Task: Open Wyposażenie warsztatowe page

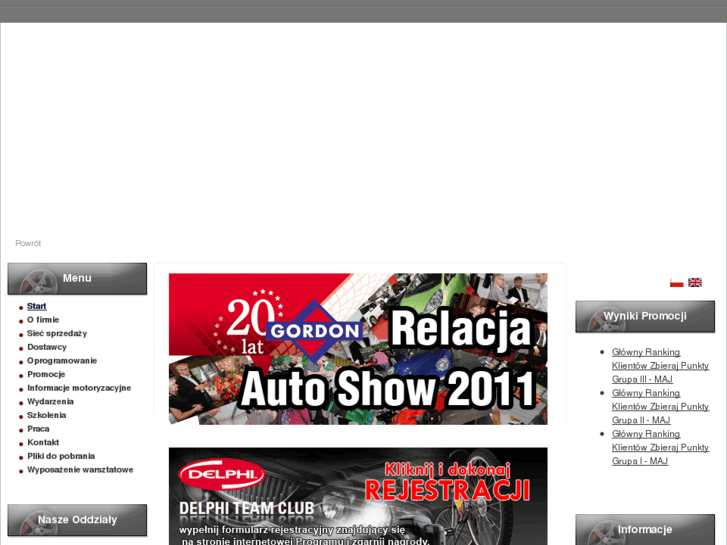Action: 80,470
